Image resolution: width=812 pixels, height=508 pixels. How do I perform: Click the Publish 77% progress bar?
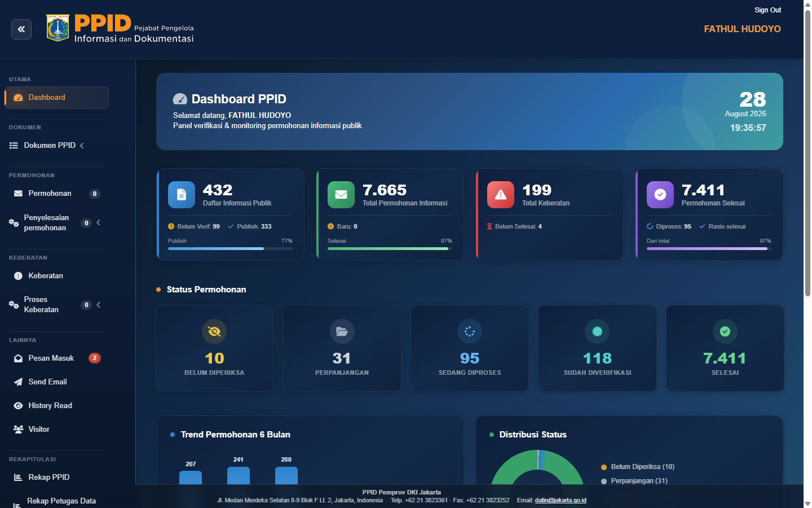230,248
